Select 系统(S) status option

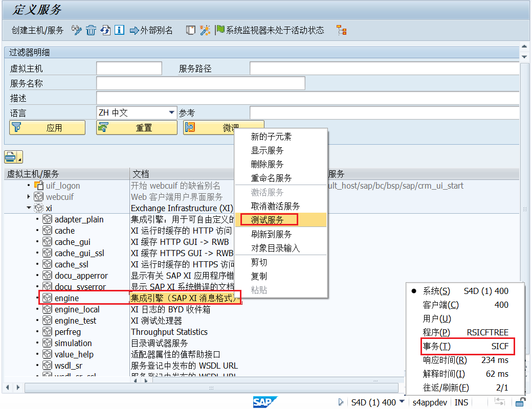point(465,291)
